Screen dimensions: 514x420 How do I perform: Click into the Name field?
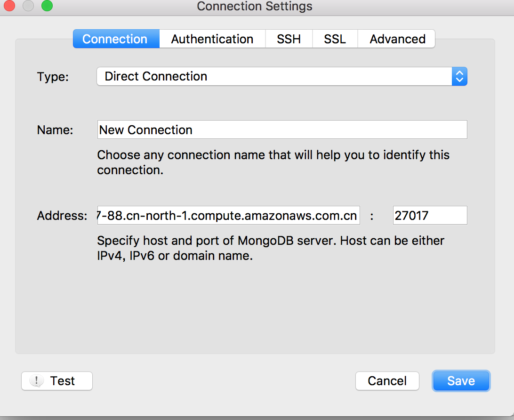click(282, 130)
